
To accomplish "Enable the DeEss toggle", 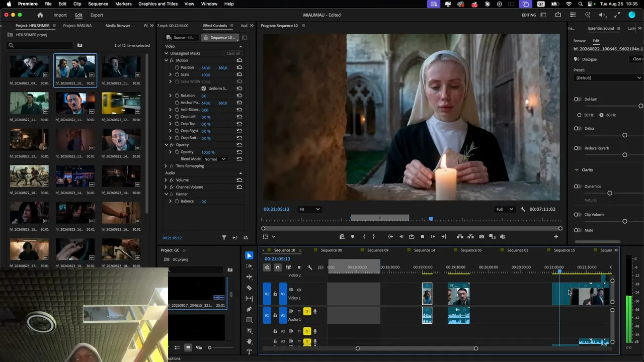I will click(577, 128).
